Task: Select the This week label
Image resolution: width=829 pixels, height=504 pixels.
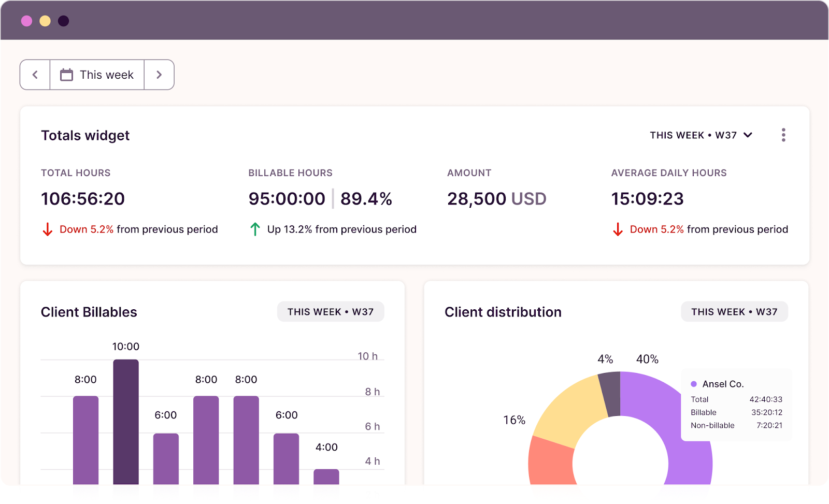Action: tap(106, 75)
